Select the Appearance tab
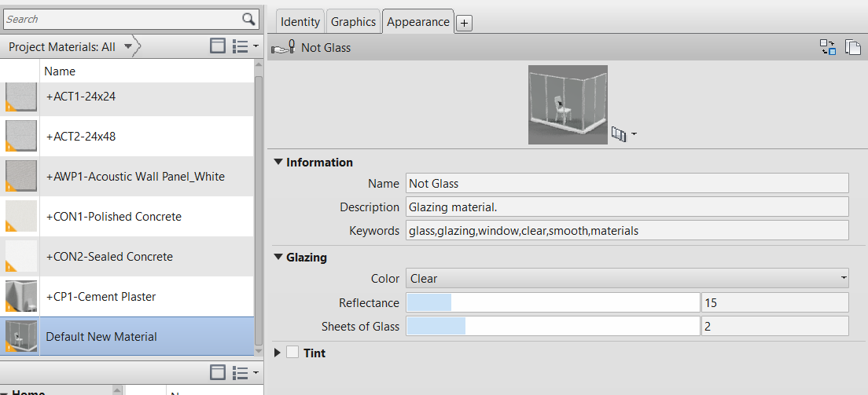 [x=418, y=22]
